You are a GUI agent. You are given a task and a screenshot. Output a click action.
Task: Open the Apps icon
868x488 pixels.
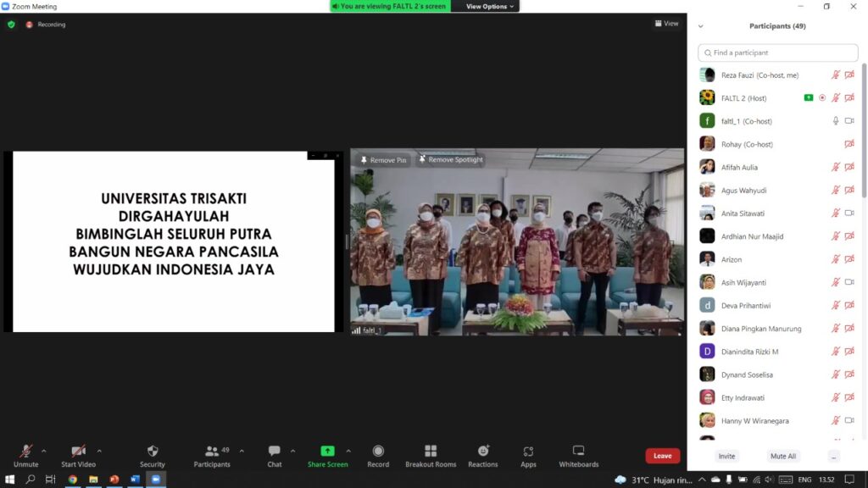pos(528,452)
